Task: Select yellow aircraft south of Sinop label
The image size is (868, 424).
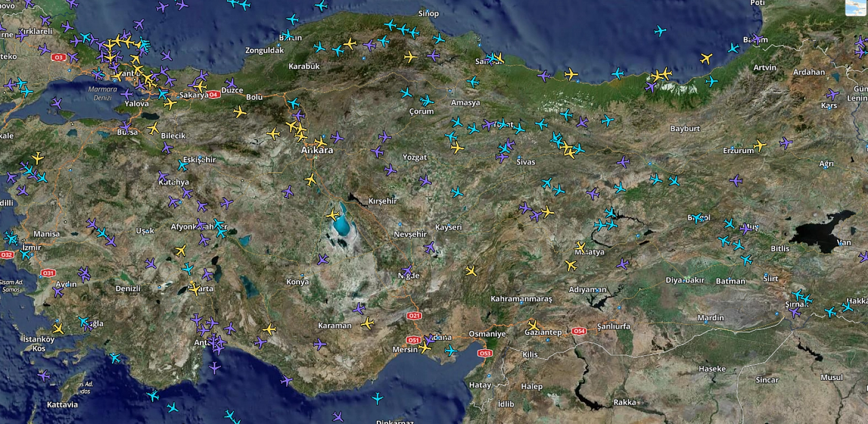Action: click(x=410, y=57)
